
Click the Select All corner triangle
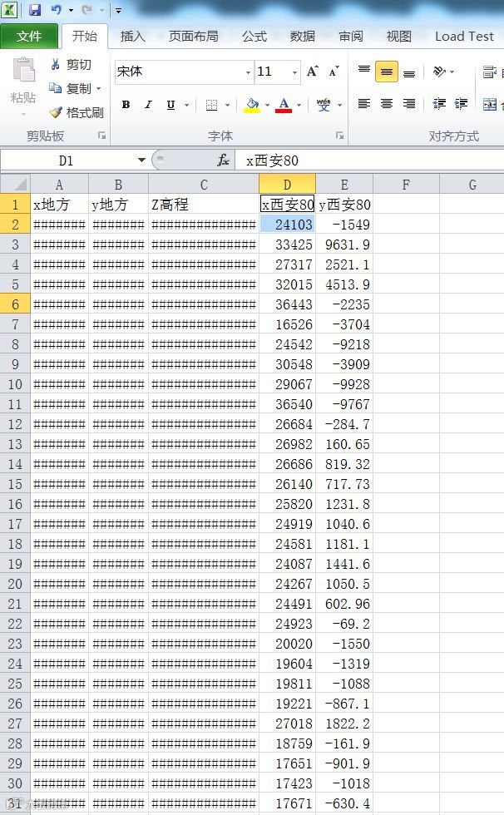(x=16, y=184)
